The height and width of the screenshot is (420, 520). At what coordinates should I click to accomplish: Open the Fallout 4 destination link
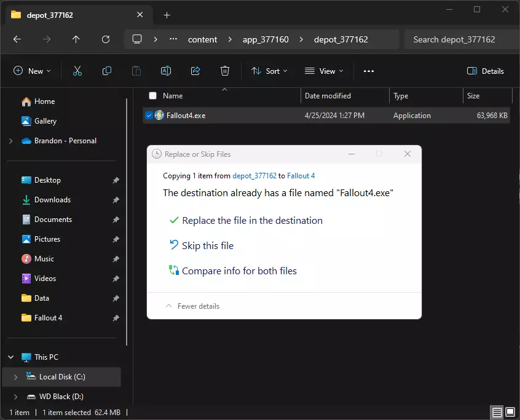click(x=301, y=176)
